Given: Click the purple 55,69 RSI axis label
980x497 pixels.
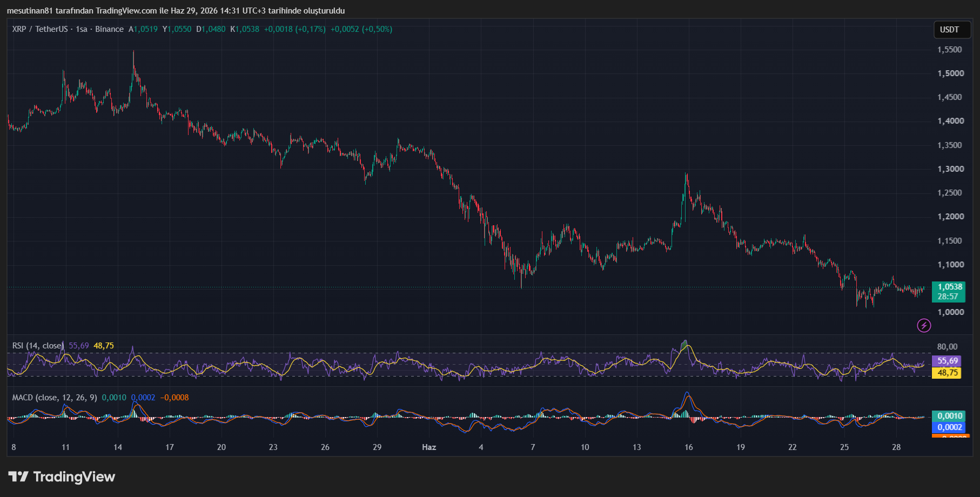Looking at the screenshot, I should pos(947,361).
